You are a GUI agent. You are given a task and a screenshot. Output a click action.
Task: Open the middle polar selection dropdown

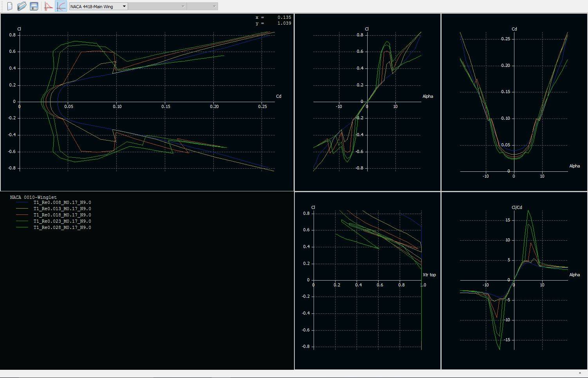click(157, 6)
